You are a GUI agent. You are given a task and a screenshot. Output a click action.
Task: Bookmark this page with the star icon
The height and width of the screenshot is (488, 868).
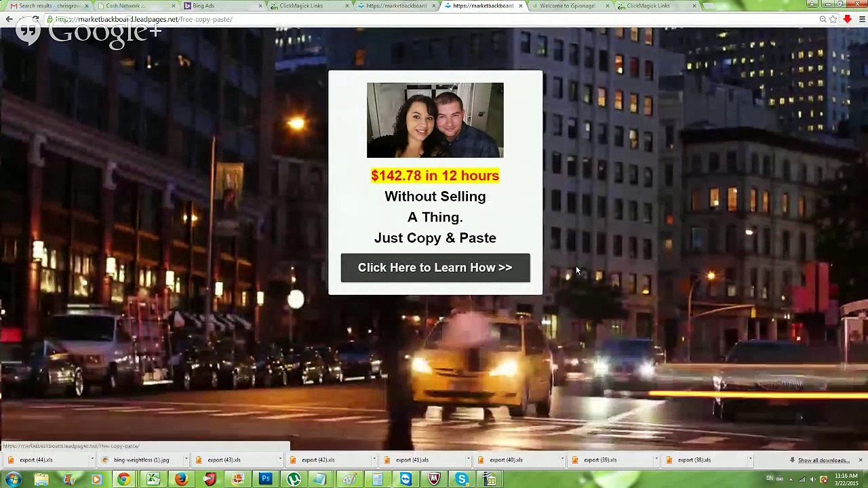pyautogui.click(x=833, y=19)
